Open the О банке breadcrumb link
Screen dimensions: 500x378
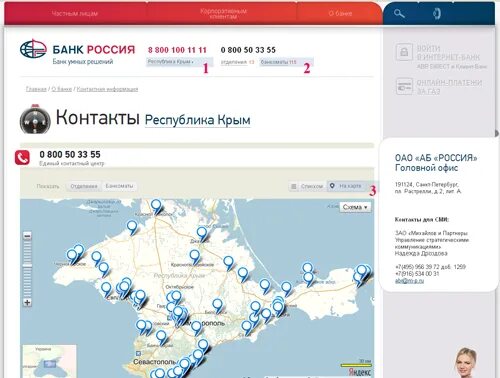click(62, 89)
